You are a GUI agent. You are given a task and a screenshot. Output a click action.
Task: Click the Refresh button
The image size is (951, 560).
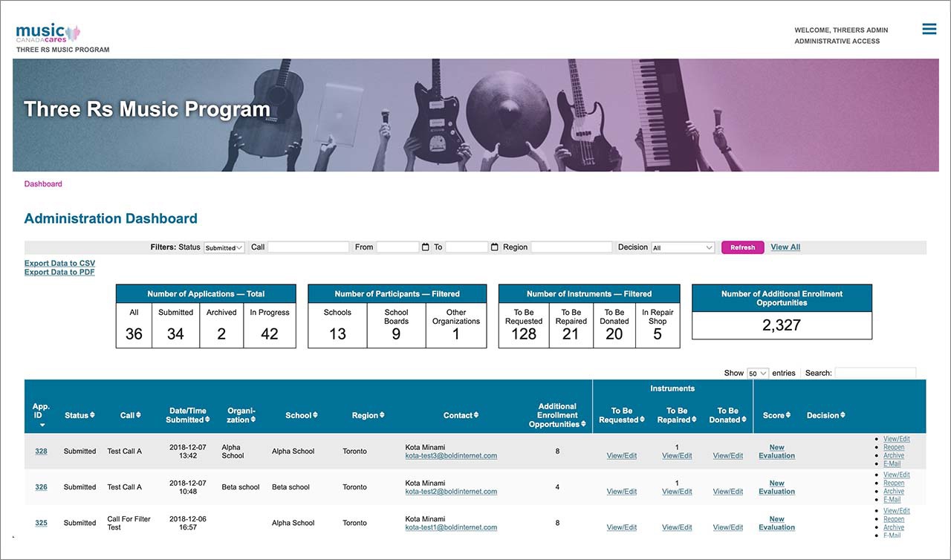click(742, 247)
